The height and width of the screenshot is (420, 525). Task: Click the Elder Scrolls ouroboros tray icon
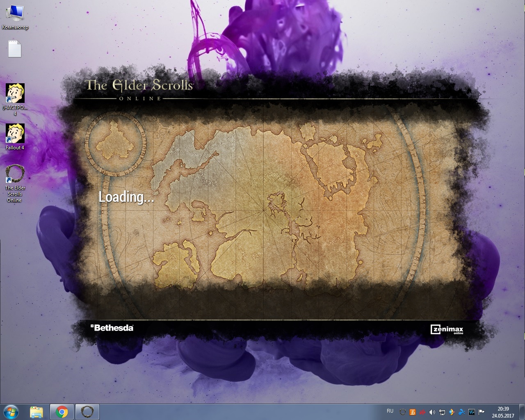pyautogui.click(x=403, y=412)
